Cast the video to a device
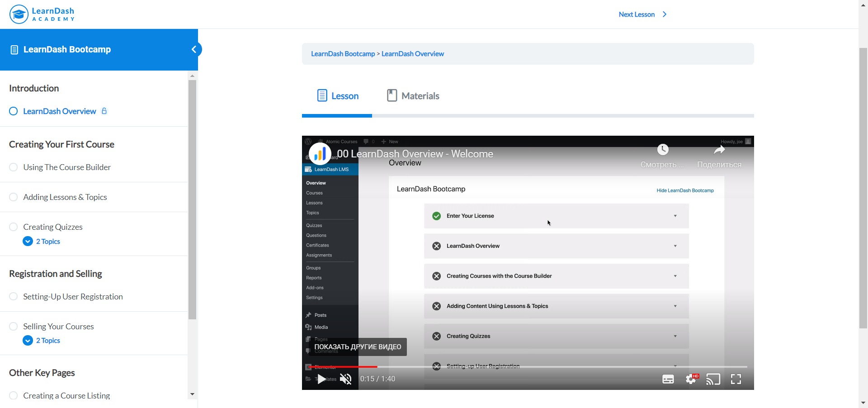 point(713,379)
